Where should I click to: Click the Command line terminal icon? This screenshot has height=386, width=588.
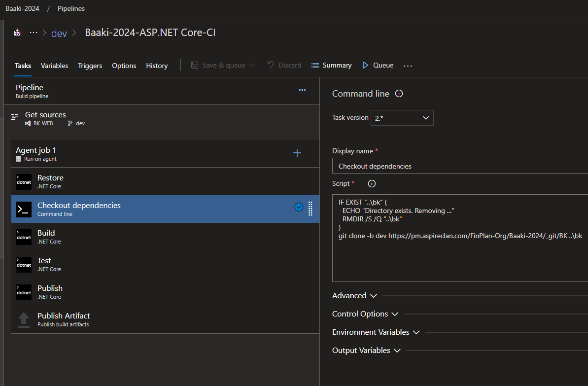point(24,210)
